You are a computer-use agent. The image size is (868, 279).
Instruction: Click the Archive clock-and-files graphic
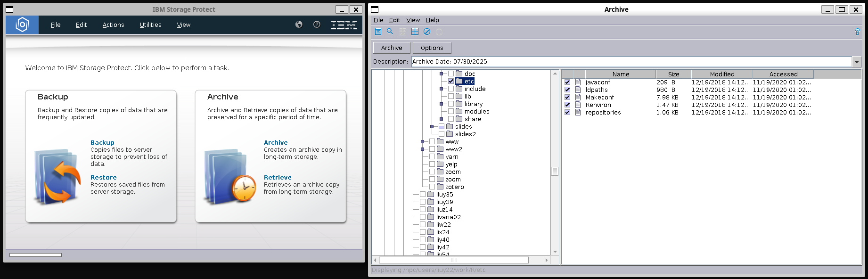point(229,177)
